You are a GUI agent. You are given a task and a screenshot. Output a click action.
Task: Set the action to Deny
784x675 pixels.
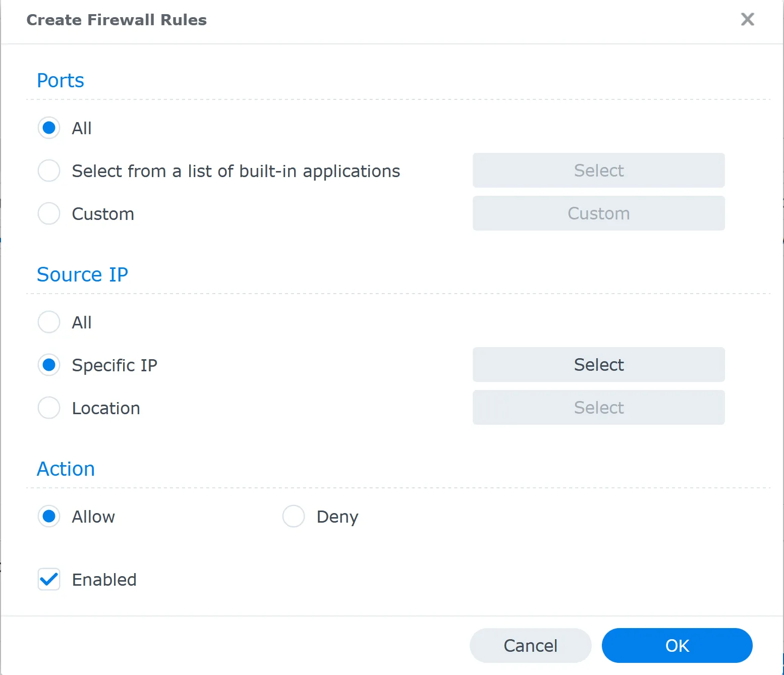pos(294,517)
